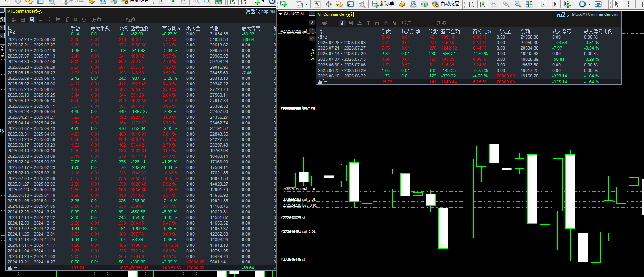The height and width of the screenshot is (277, 644).
Task: Expand the Profiles dropdown arrow, right toolbar
Action: [x=306, y=4]
